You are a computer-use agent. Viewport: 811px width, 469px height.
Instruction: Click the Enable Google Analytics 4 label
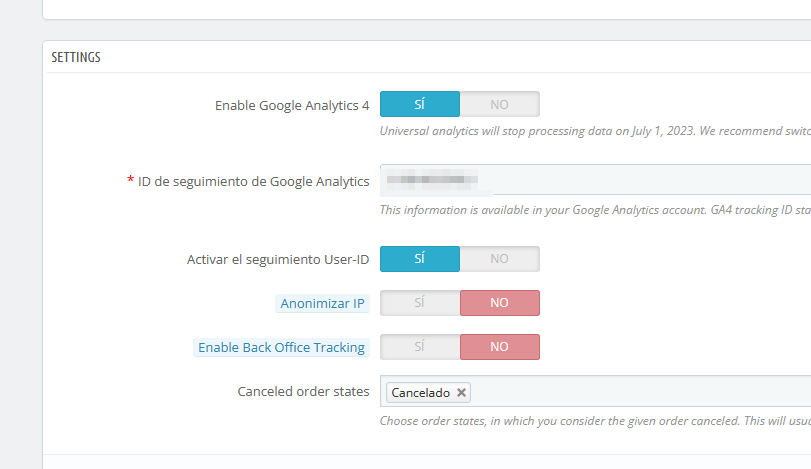tap(292, 104)
